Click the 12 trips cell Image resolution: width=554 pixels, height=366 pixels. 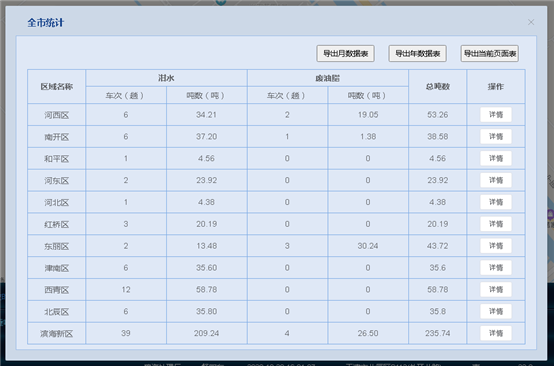click(x=126, y=290)
